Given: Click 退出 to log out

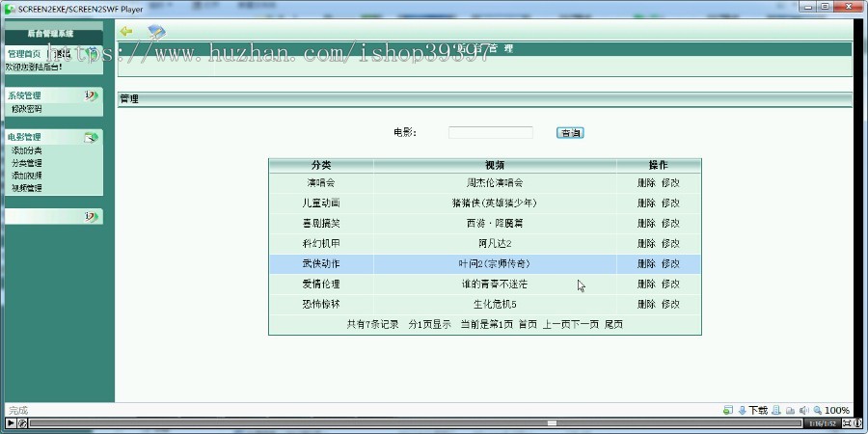Looking at the screenshot, I should [63, 54].
